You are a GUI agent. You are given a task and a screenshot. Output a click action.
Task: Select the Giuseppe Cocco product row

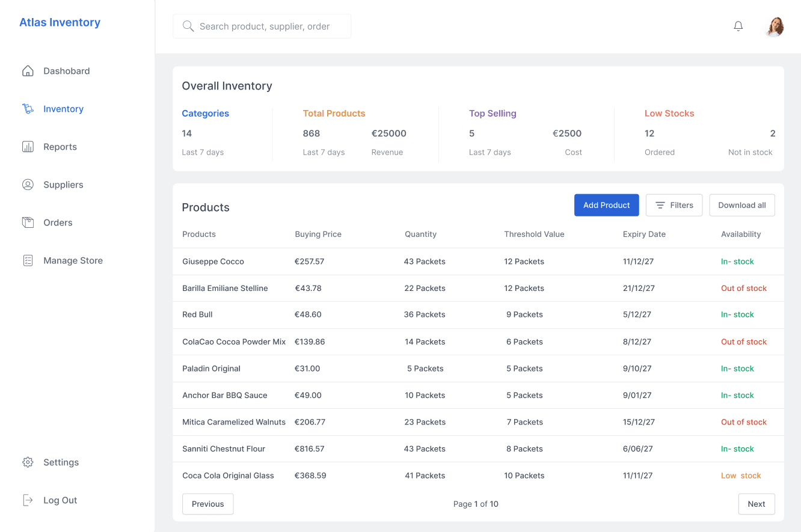click(479, 261)
